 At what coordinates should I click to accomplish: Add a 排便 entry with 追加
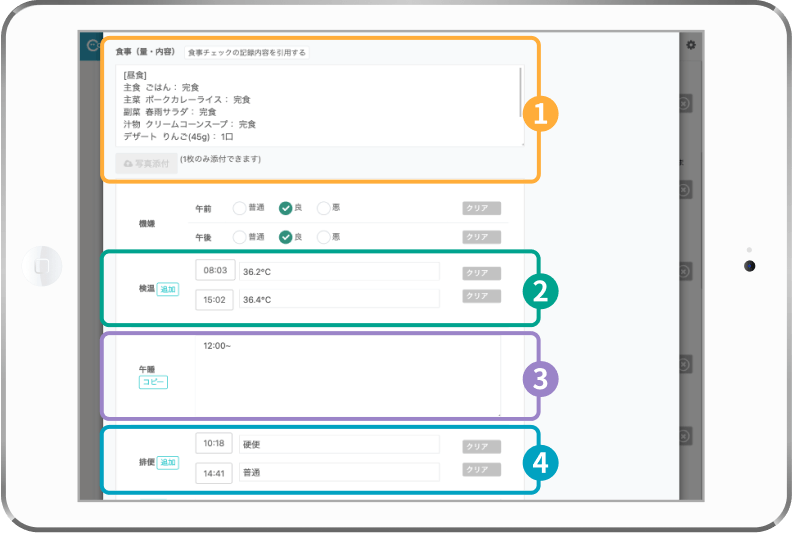[x=167, y=462]
